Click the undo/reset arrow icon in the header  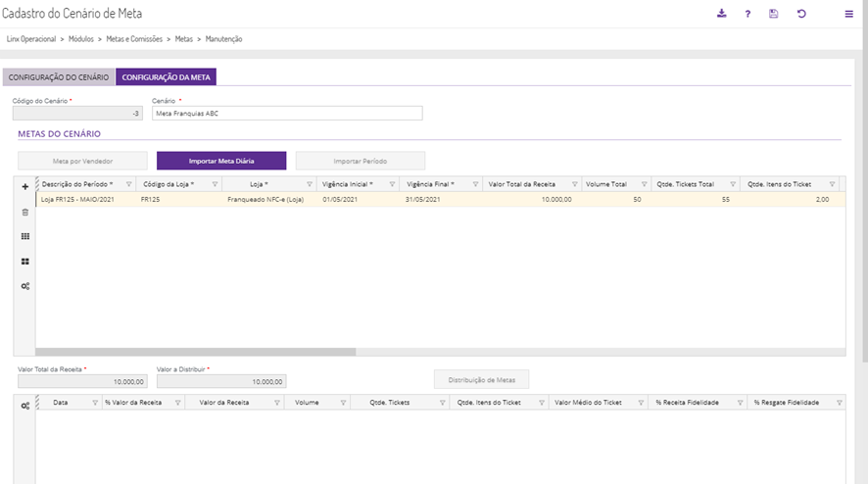pyautogui.click(x=801, y=14)
